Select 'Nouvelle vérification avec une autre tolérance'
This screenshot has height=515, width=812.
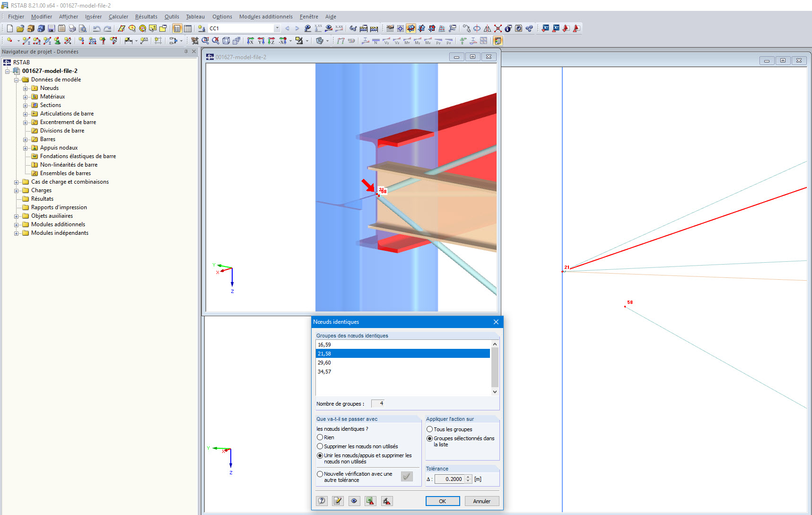coord(320,474)
